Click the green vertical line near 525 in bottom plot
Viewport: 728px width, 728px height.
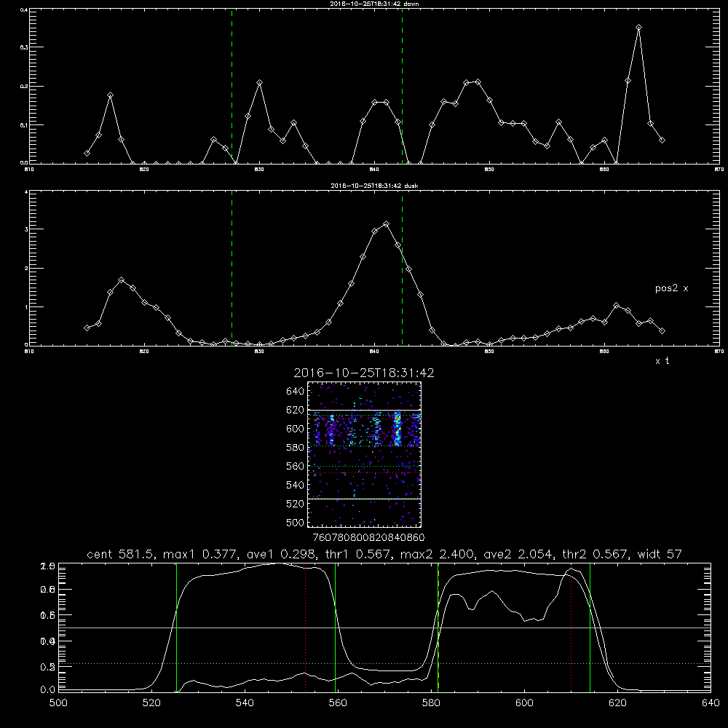click(176, 627)
